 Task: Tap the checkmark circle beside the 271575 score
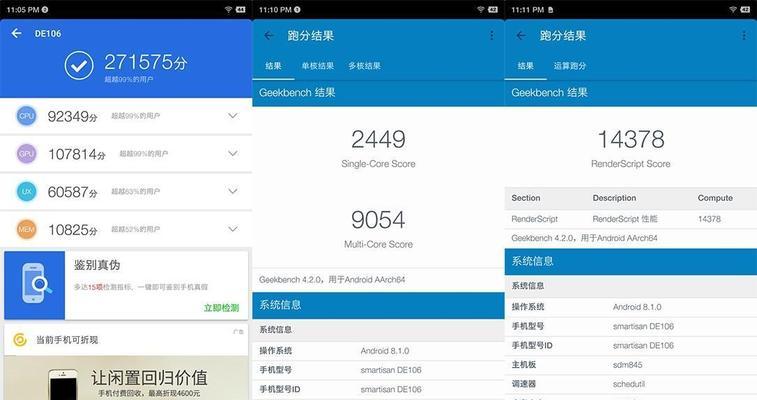pos(79,66)
